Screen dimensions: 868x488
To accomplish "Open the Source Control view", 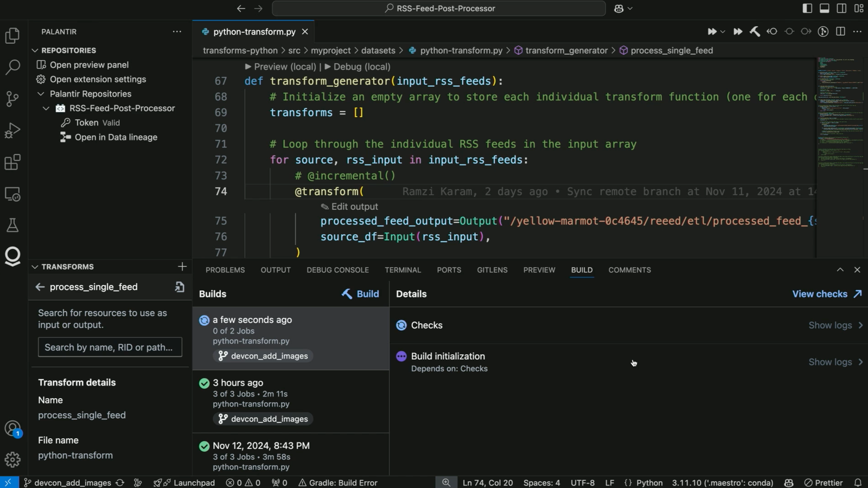I will point(12,99).
